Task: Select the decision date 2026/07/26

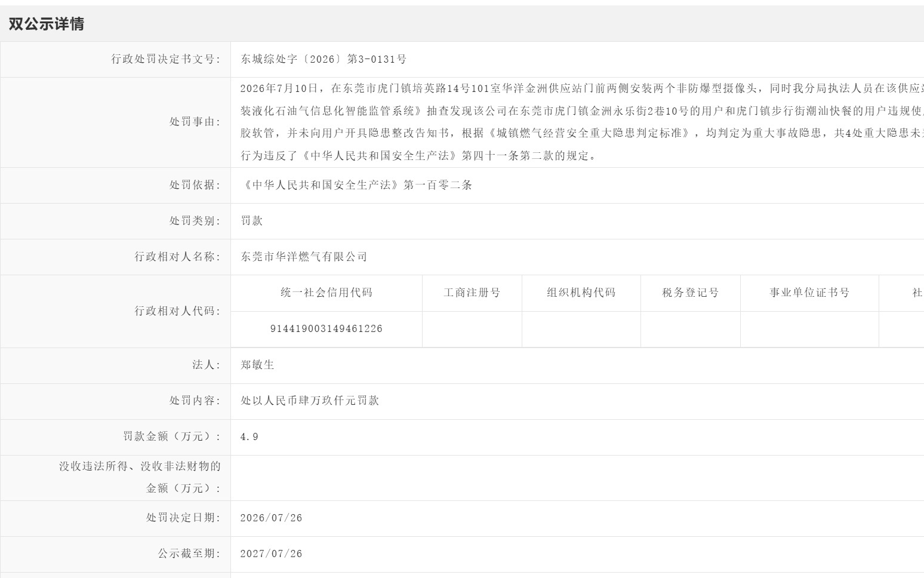Action: coord(272,518)
